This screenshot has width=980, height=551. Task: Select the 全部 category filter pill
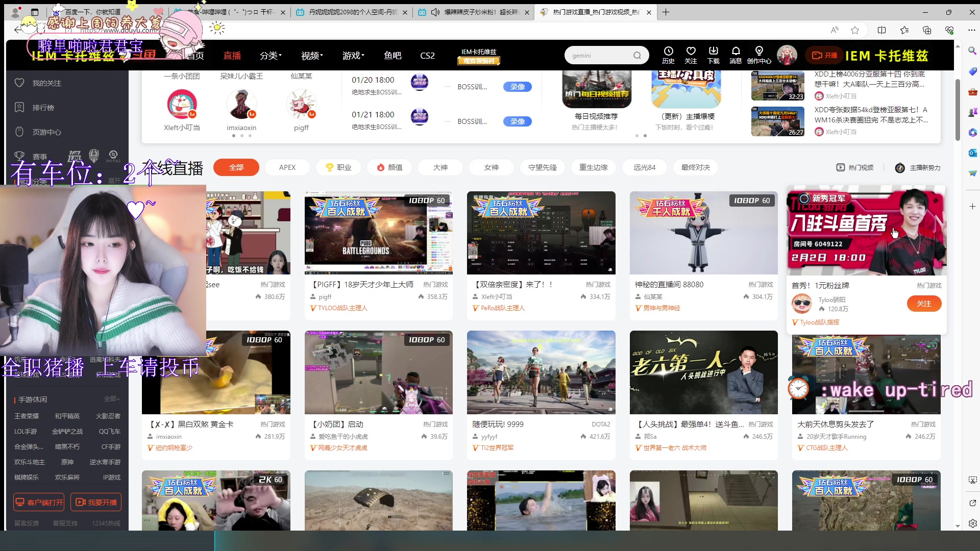(x=236, y=167)
